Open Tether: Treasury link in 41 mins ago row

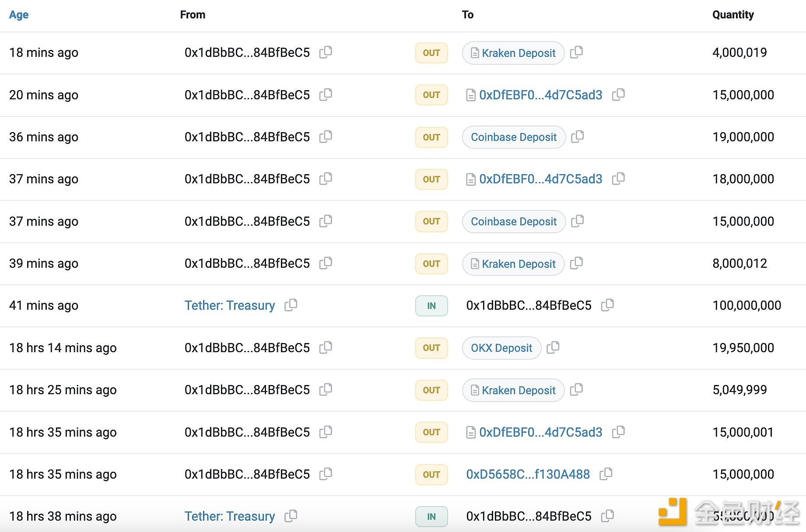coord(230,305)
